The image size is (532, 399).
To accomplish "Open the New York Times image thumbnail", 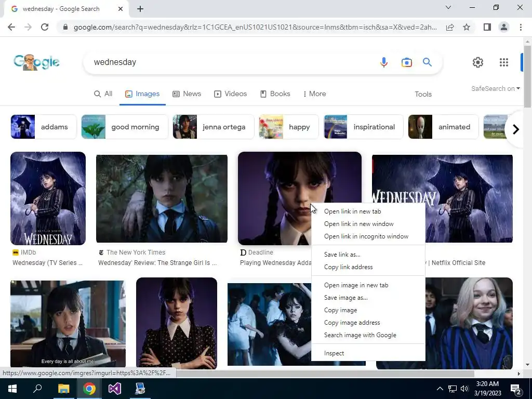I will pos(162,199).
